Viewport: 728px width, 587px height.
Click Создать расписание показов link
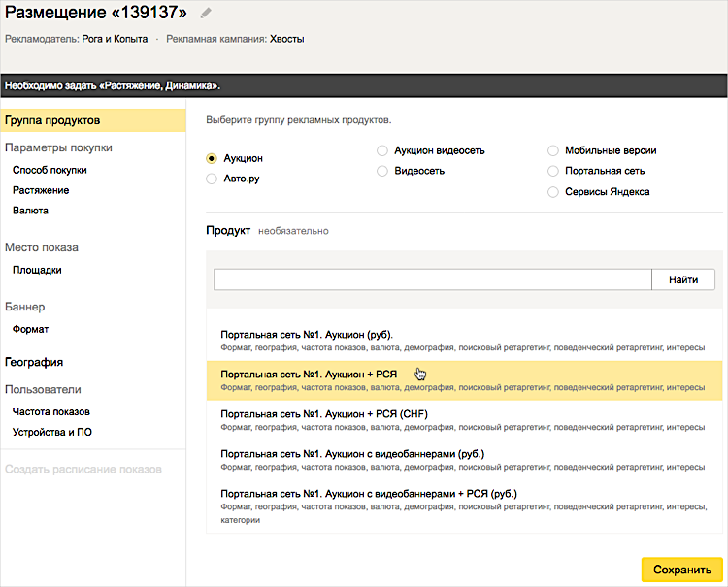(83, 470)
